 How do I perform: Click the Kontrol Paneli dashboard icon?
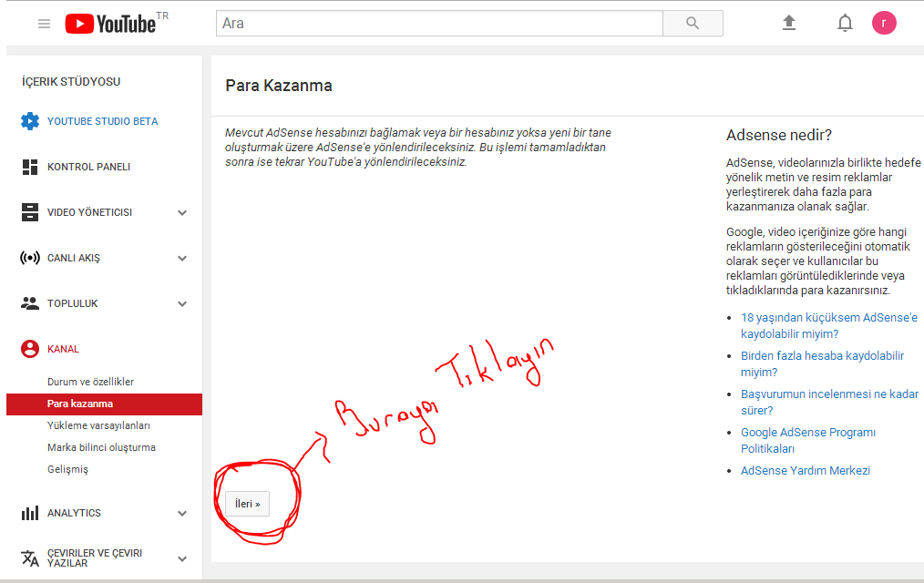click(30, 168)
